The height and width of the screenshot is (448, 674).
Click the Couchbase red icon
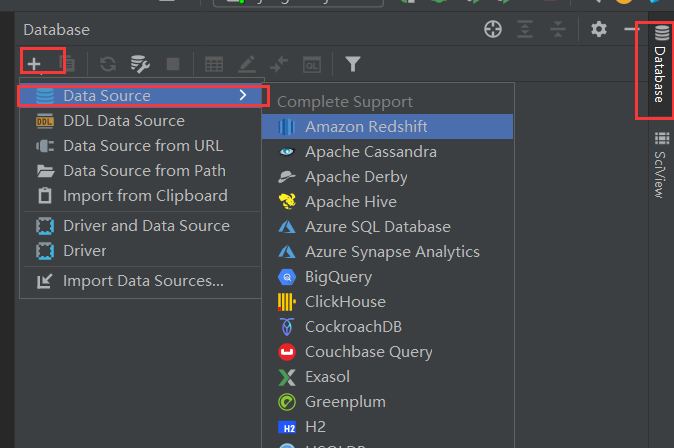pyautogui.click(x=287, y=352)
